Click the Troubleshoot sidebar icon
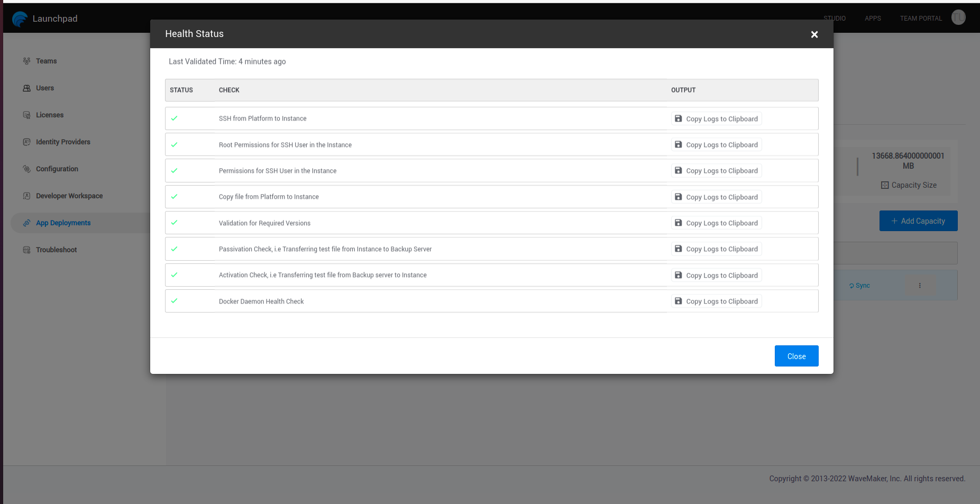Screen dimensions: 980x504 coord(26,250)
